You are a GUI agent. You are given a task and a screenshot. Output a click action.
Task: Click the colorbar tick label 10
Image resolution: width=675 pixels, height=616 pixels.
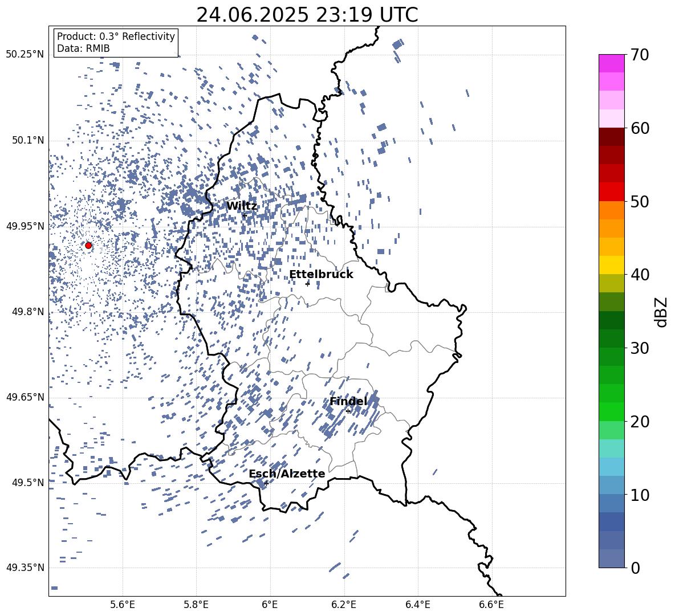tap(640, 495)
